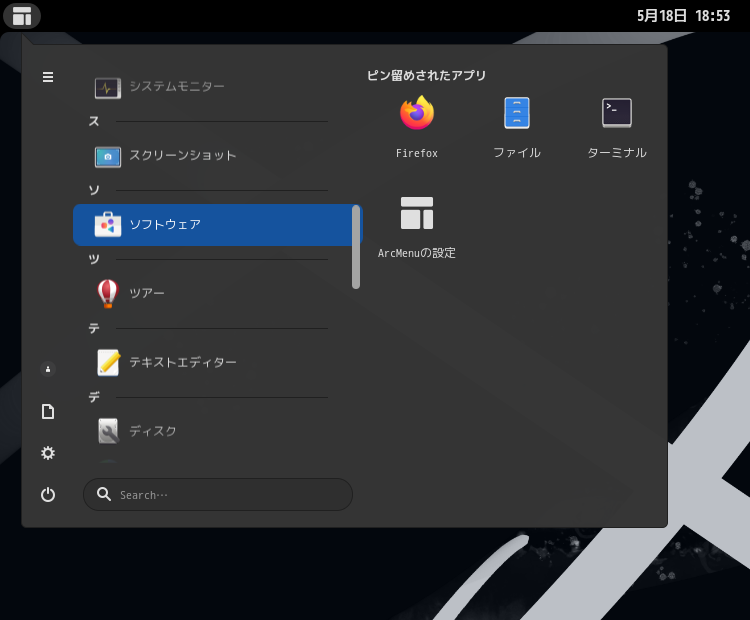Open the clock showing 5月18日 18:53
750x620 pixels.
[684, 16]
